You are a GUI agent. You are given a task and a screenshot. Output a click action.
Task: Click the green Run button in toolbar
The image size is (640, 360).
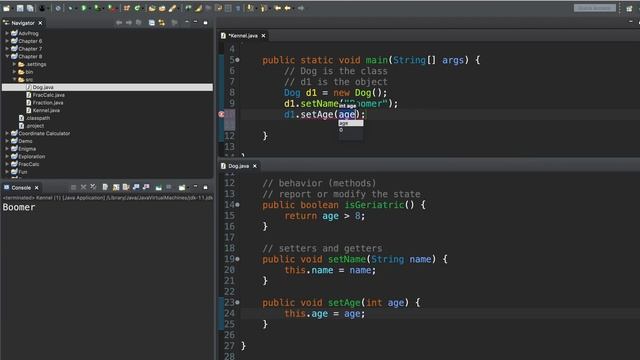point(84,8)
